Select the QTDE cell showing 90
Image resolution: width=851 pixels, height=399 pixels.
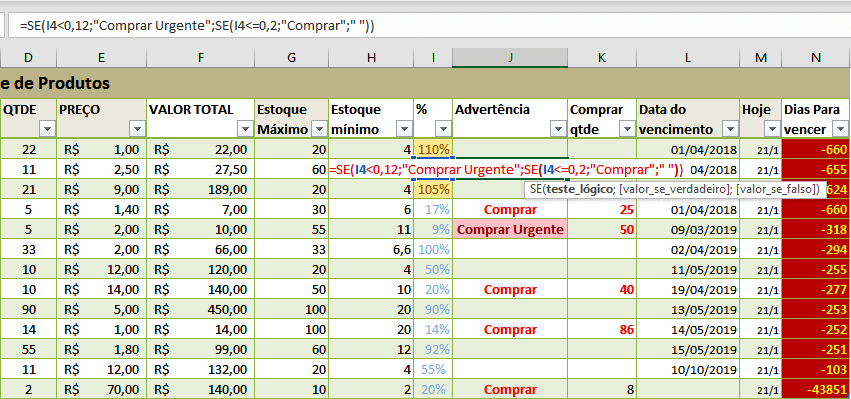28,309
